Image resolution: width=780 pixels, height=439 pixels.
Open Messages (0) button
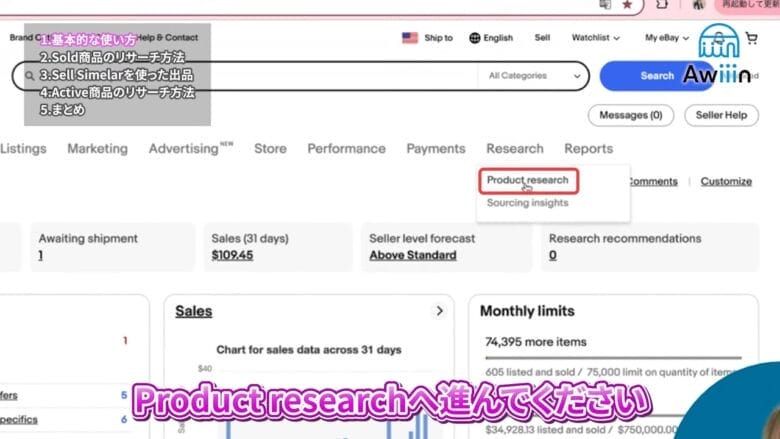tap(631, 115)
